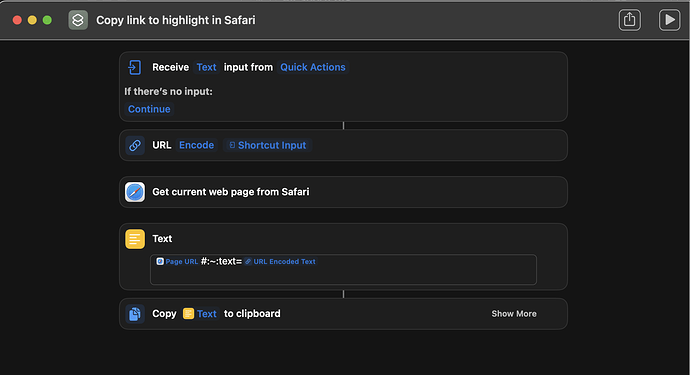Minimize the window with the yellow button
Screen dimensions: 690x375
(x=32, y=20)
